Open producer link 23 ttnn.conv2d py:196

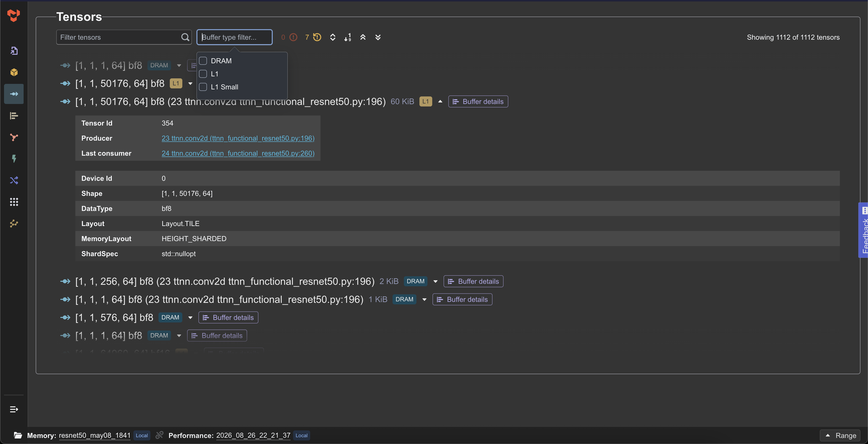[x=238, y=138]
